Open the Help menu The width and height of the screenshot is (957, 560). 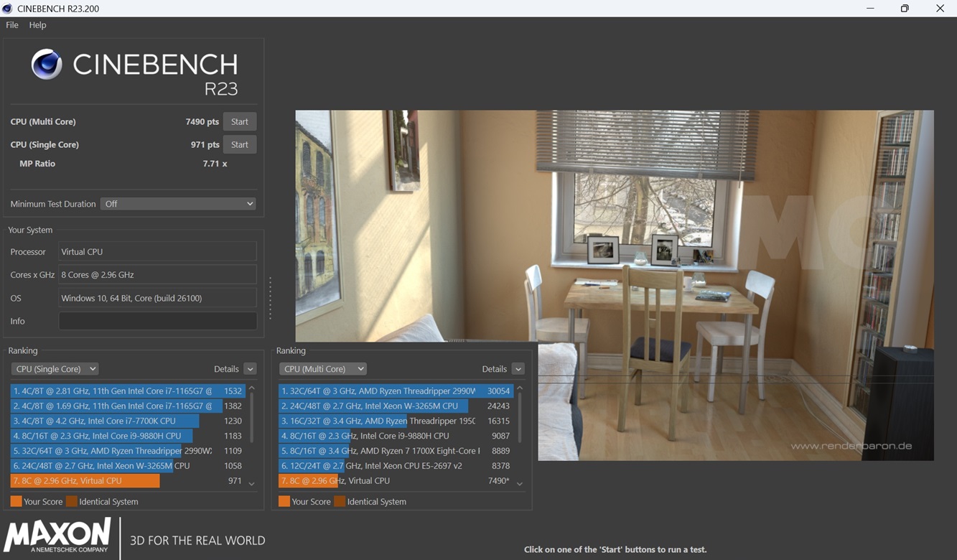[x=37, y=25]
